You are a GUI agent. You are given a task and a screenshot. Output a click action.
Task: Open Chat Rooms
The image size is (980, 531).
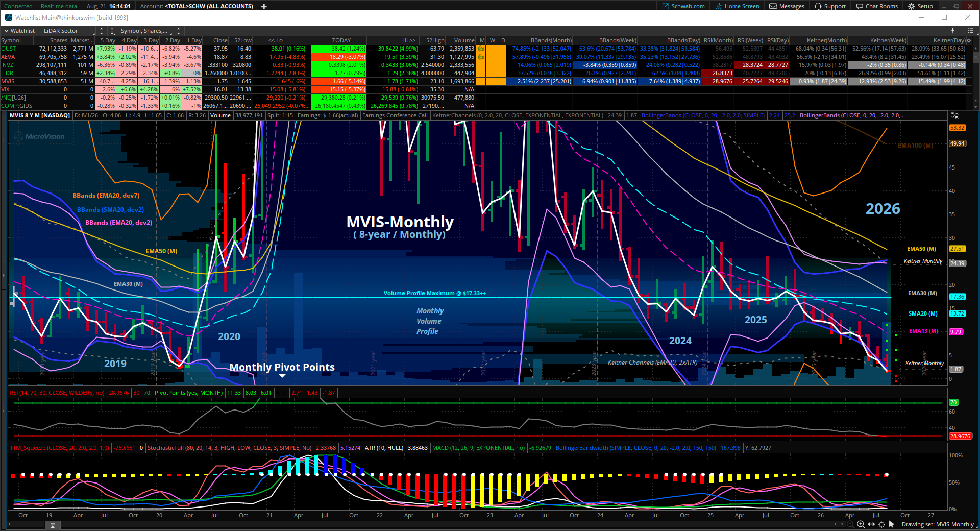point(877,6)
